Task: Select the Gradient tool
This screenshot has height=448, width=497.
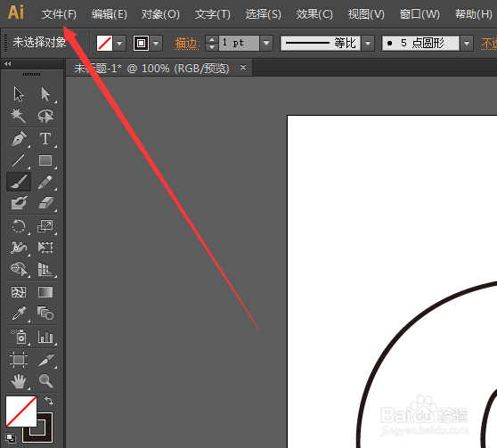Action: 45,292
